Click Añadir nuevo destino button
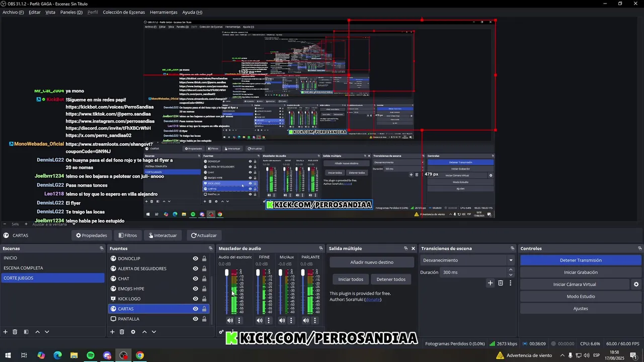 372,262
